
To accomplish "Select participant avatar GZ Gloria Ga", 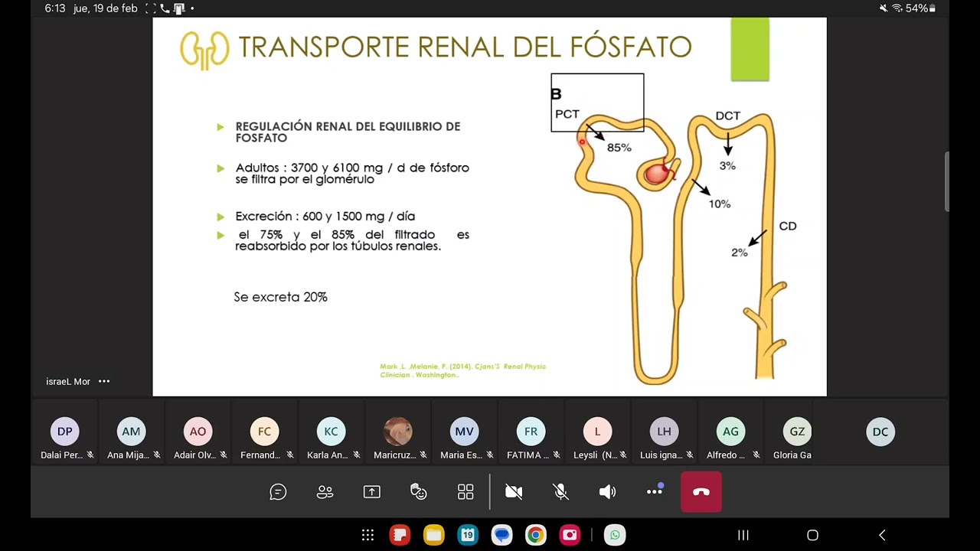I will pos(797,432).
